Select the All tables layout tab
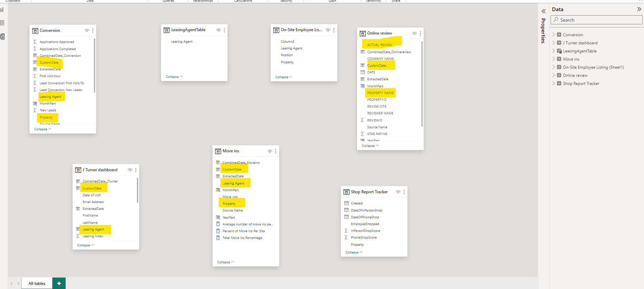Image resolution: width=644 pixels, height=289 pixels. (37, 283)
